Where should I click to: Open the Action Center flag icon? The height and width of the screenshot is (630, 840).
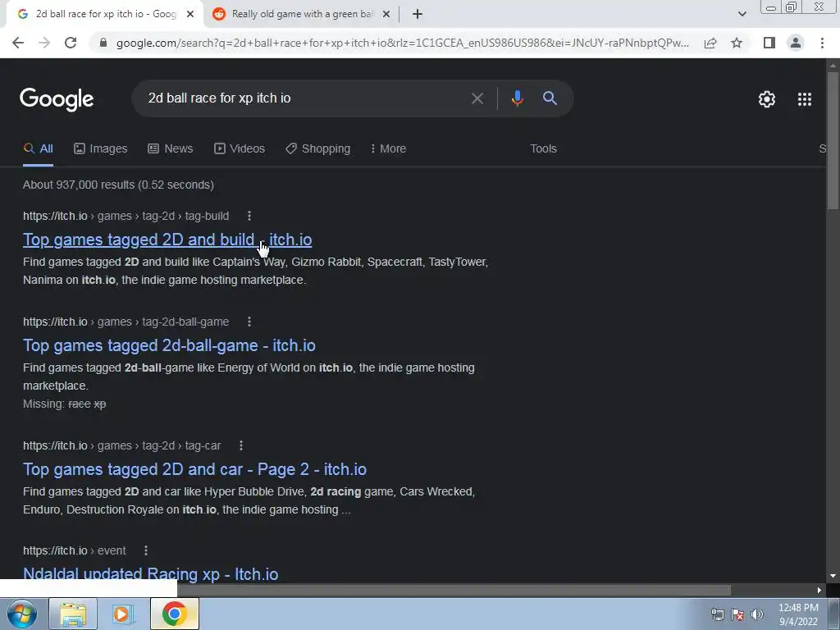(x=737, y=614)
